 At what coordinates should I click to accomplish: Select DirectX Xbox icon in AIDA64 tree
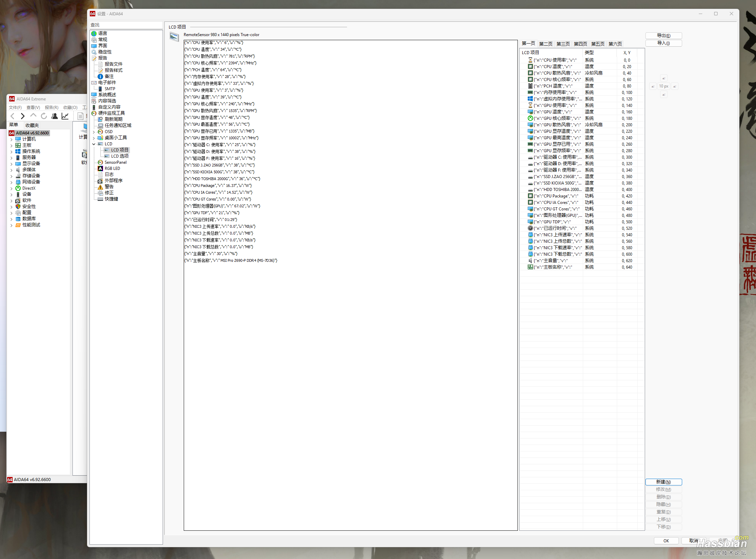point(18,188)
